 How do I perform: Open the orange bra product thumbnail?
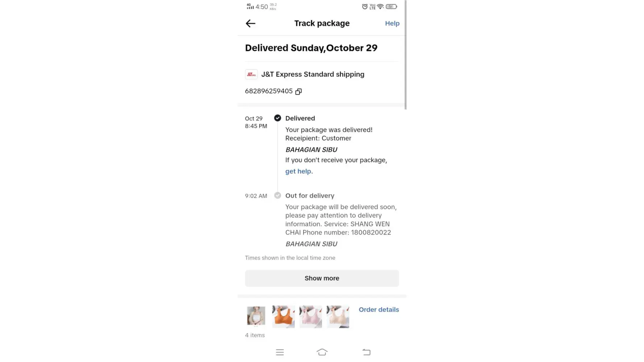(283, 316)
